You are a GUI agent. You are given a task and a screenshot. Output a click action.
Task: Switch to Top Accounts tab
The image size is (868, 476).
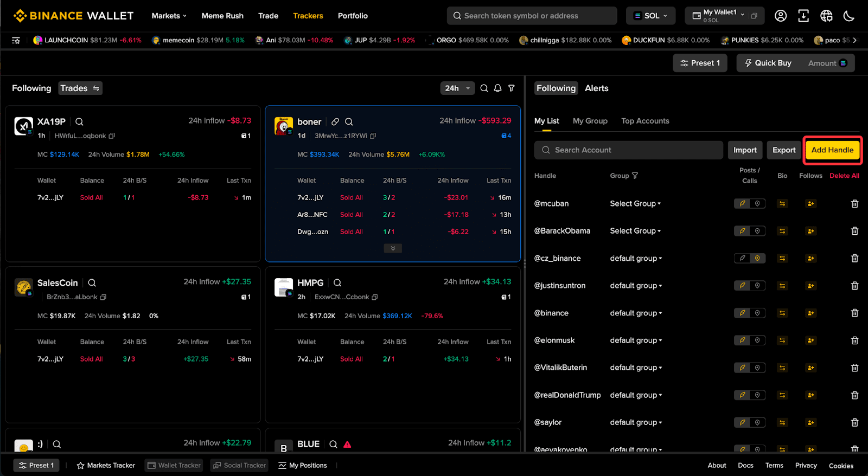tap(645, 121)
